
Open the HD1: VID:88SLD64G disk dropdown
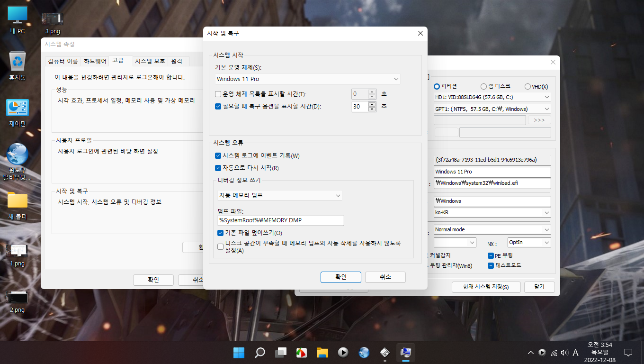tap(492, 97)
